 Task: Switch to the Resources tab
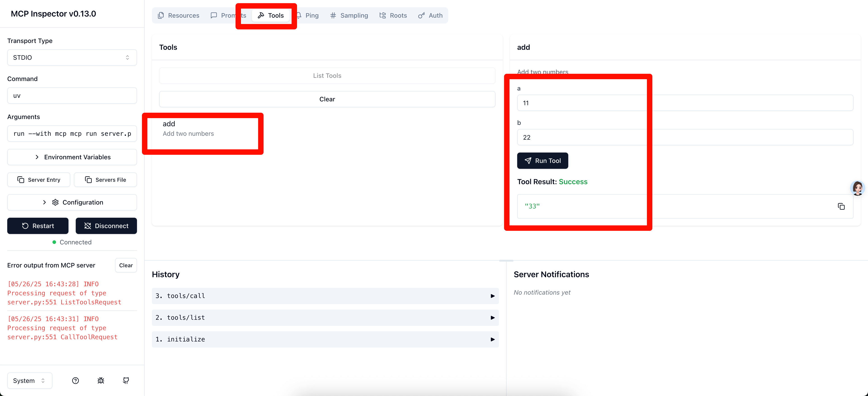click(179, 16)
